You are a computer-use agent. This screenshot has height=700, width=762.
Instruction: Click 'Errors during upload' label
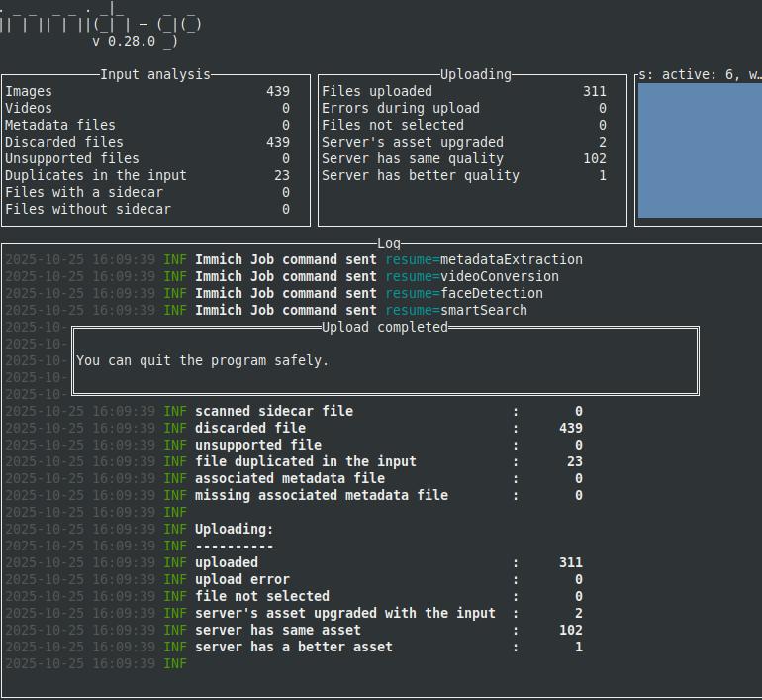(x=401, y=108)
